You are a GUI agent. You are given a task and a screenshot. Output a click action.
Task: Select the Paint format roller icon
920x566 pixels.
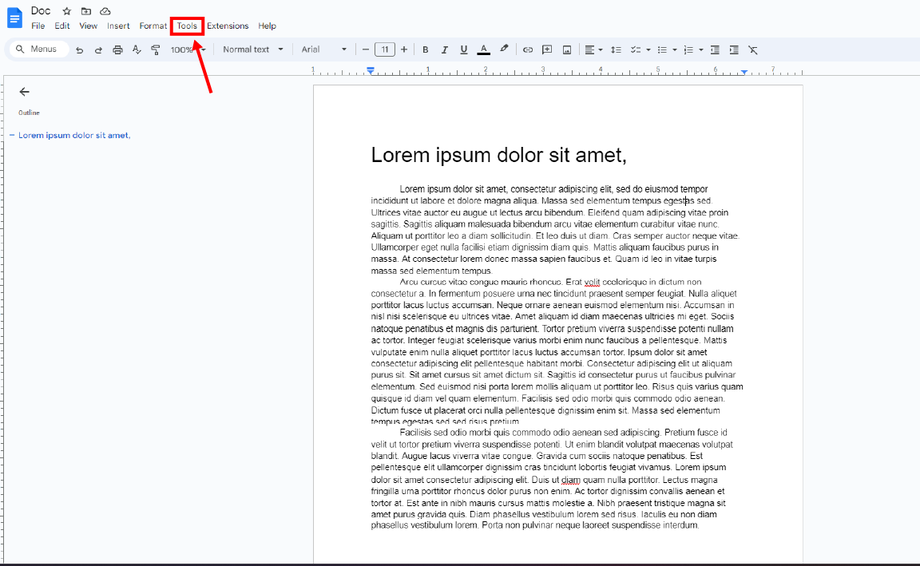155,50
